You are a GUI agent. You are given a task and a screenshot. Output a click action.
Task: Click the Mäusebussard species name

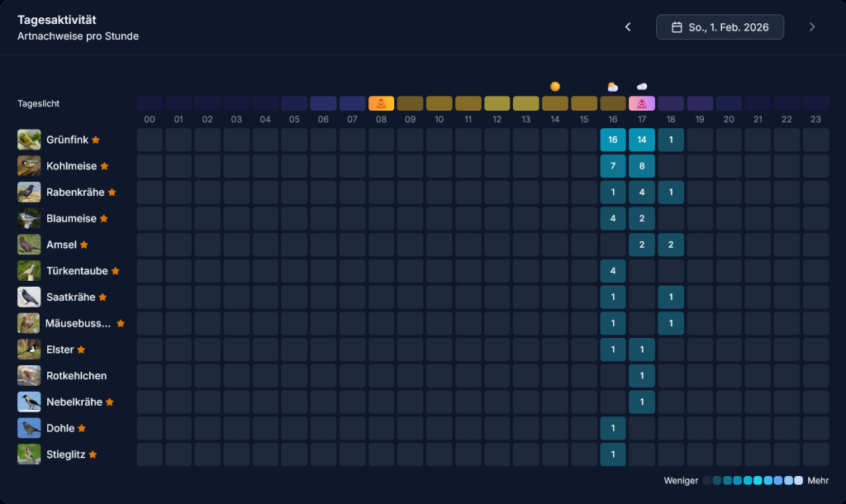click(78, 323)
